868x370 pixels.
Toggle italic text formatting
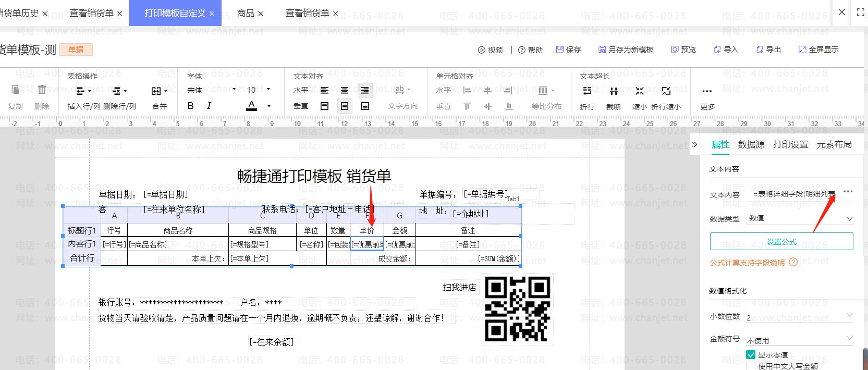pos(209,106)
